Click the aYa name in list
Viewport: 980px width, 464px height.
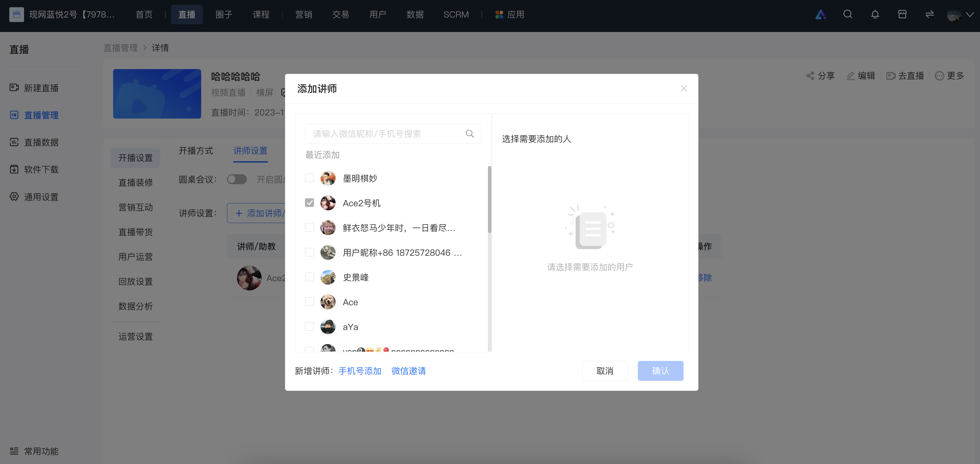point(350,327)
